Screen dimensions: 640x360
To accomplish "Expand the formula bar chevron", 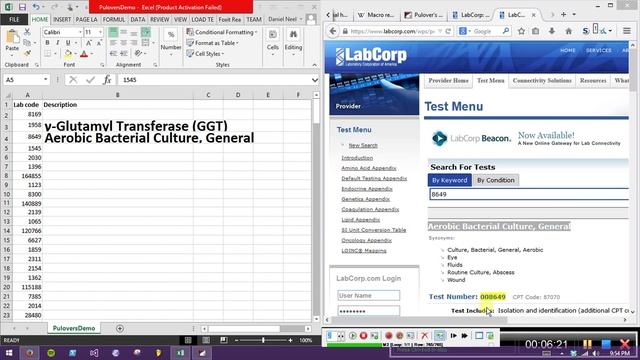I will point(315,80).
